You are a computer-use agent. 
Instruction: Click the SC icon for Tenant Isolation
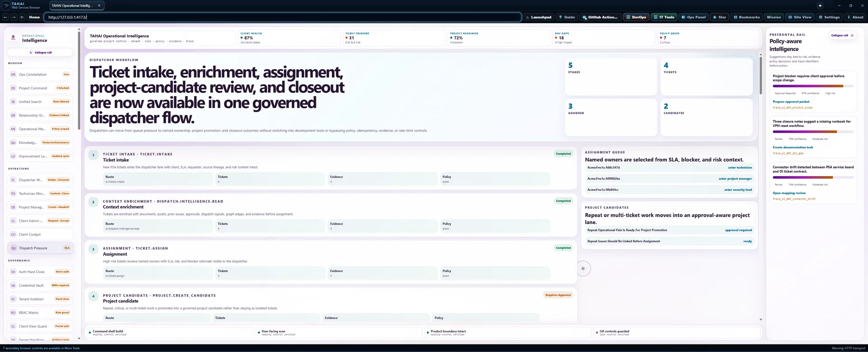tap(13, 299)
